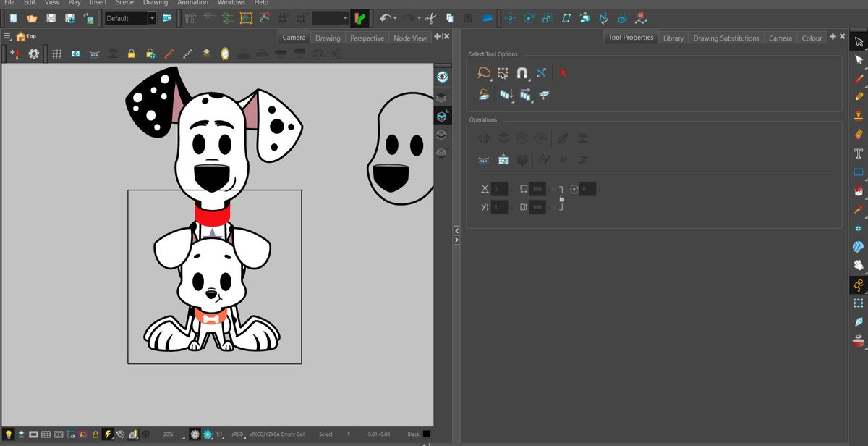The height and width of the screenshot is (446, 868).
Task: Open the File menu
Action: coord(9,3)
